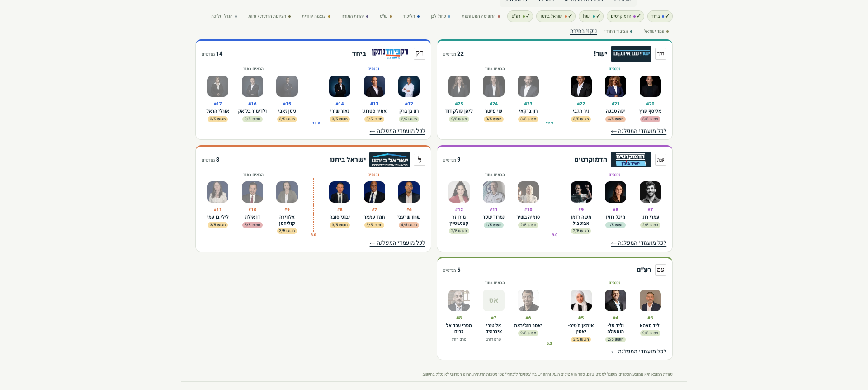Click the 14 מנדטים seat count
Viewport: 868px width, 390px height.
coord(212,54)
